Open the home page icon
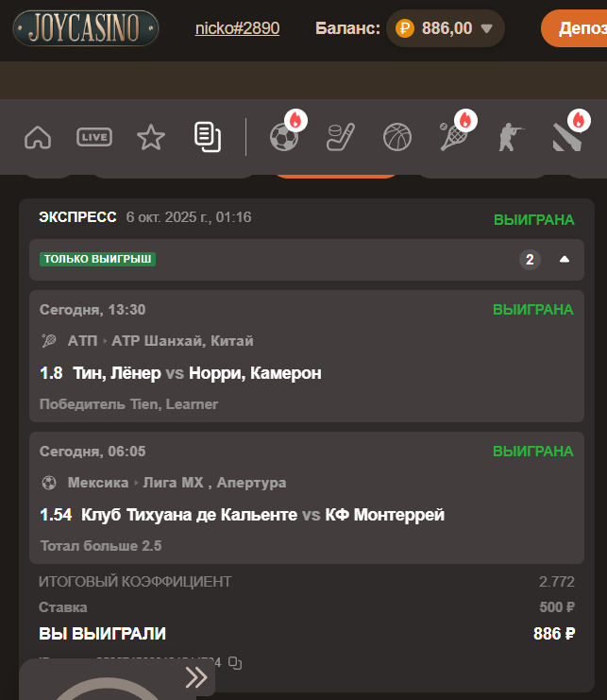The image size is (607, 700). [38, 137]
